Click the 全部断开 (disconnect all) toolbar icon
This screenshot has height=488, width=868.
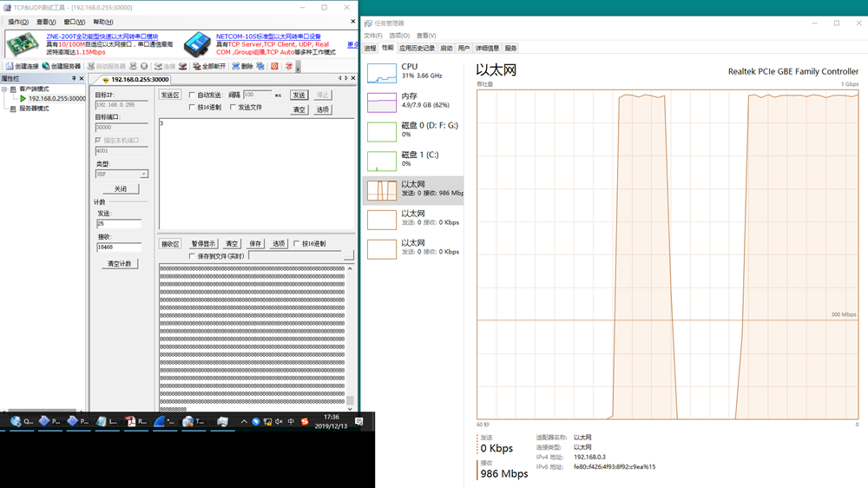(x=197, y=66)
